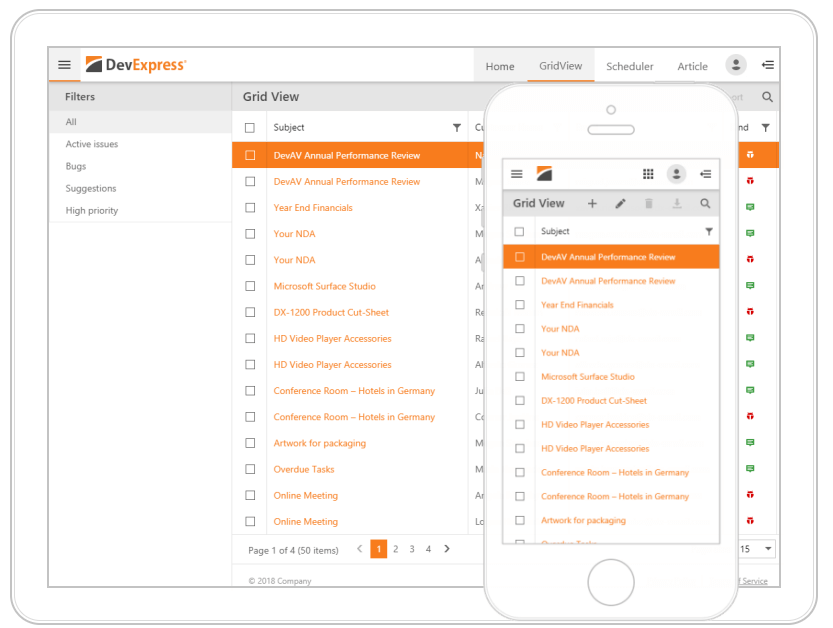Click the green icon in Overdue Tasks row

[750, 469]
